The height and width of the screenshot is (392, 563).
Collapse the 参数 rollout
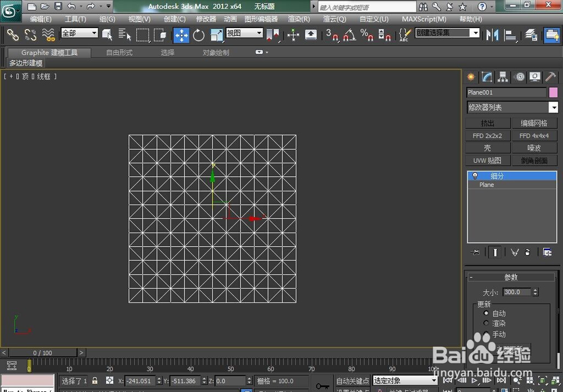tap(511, 277)
